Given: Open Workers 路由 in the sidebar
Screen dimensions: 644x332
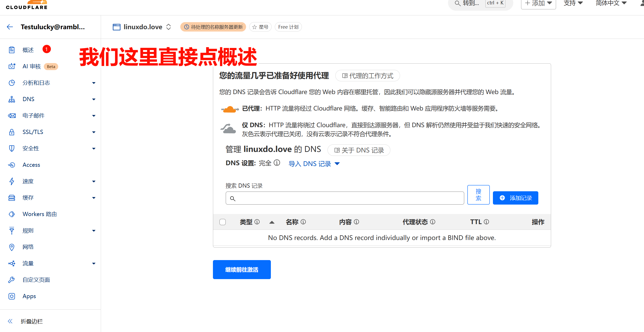Looking at the screenshot, I should 40,214.
